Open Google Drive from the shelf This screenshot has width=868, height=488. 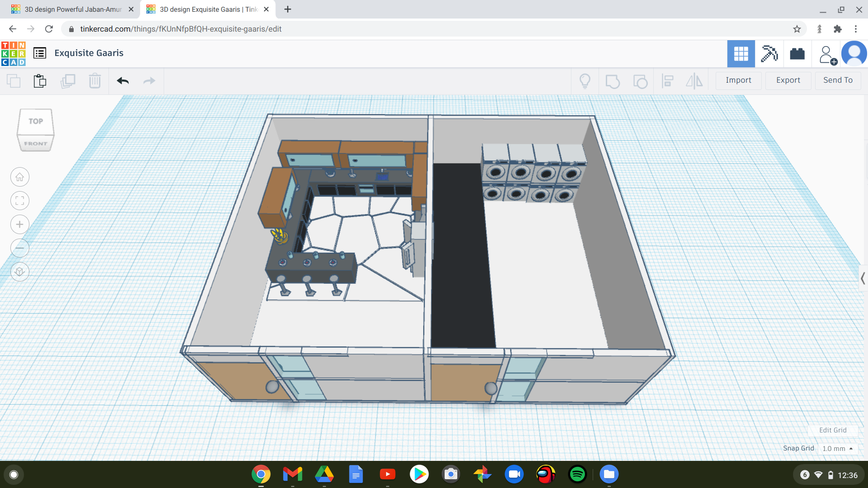click(324, 474)
